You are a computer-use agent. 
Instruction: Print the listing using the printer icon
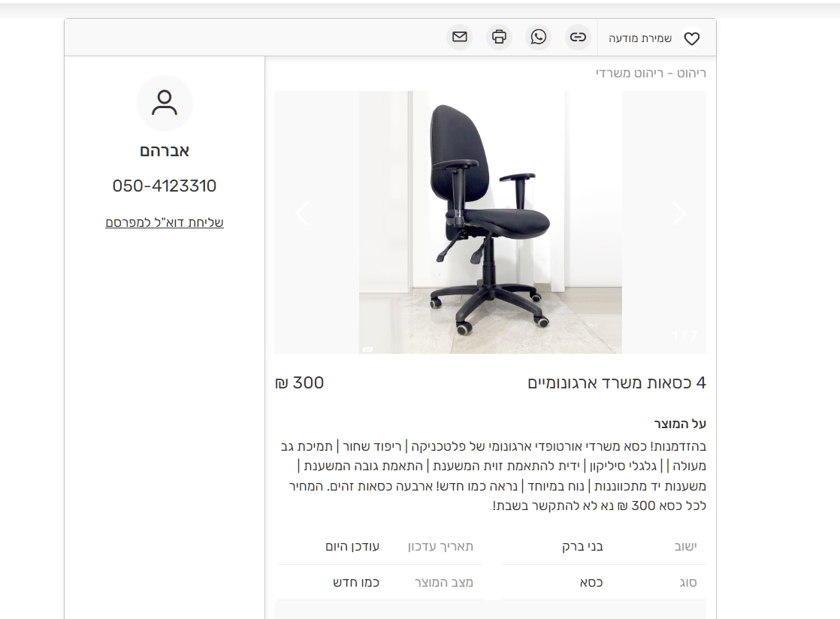tap(500, 37)
